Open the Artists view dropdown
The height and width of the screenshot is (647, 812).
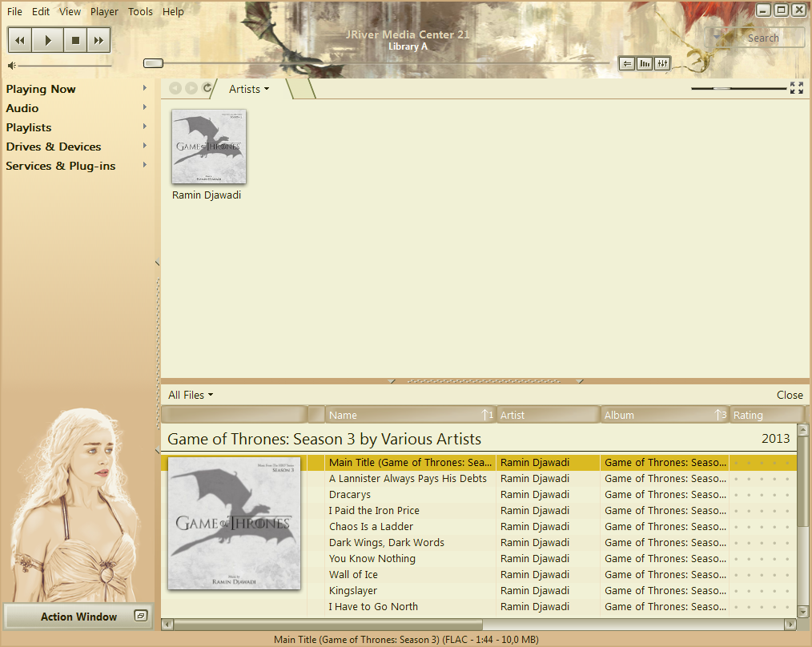click(249, 89)
